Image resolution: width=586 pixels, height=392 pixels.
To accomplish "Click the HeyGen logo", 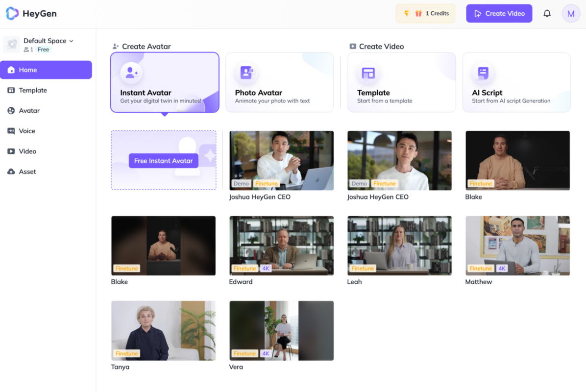I will [31, 14].
